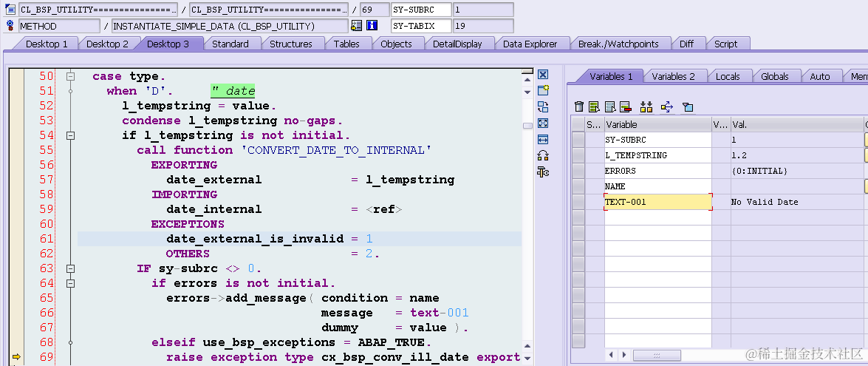Click the hammer icon beside the code editor
This screenshot has width=868, height=366.
click(x=543, y=172)
